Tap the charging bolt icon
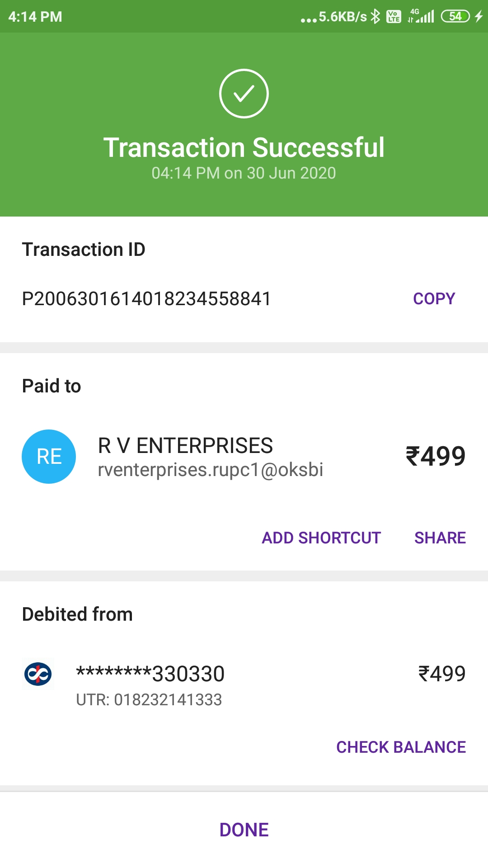The width and height of the screenshot is (488, 868). (479, 17)
